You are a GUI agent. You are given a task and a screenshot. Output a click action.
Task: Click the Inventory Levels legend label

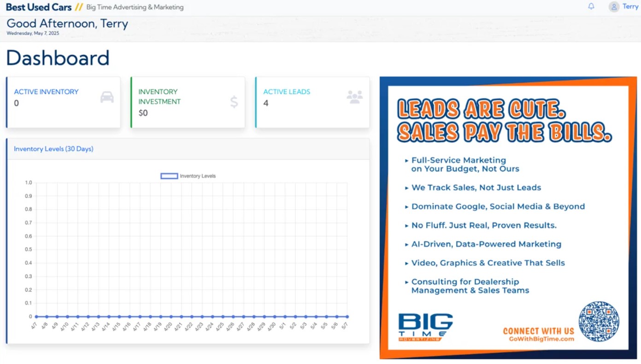198,176
